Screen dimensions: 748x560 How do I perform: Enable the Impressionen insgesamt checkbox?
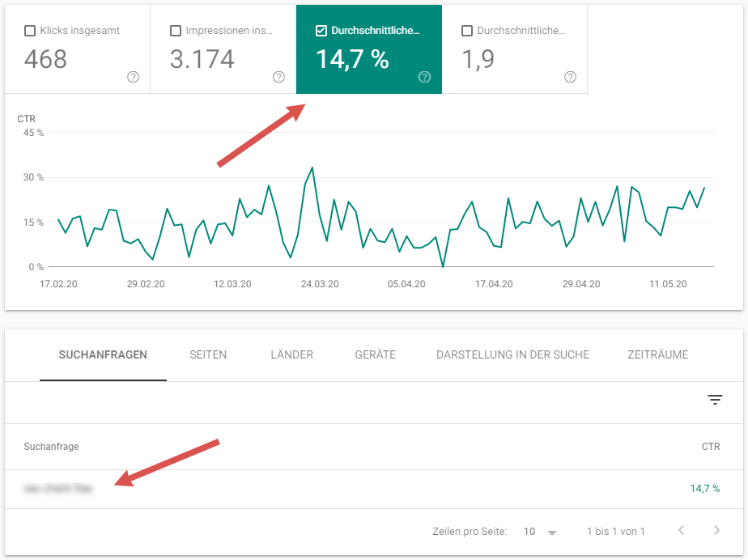176,31
